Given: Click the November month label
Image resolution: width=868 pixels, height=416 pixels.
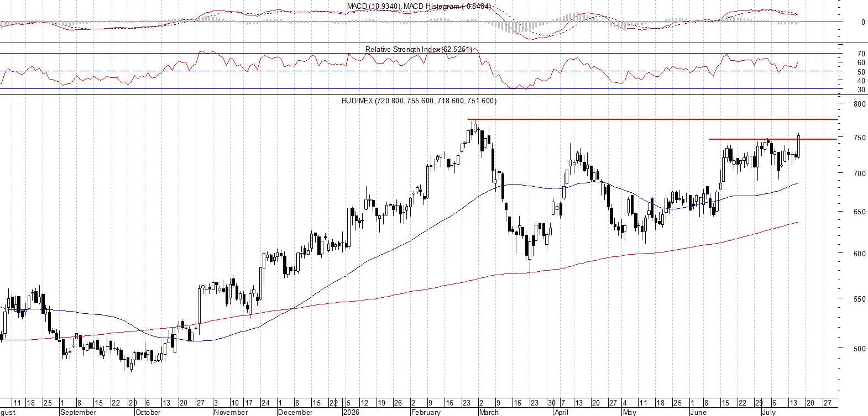Looking at the screenshot, I should 231,412.
